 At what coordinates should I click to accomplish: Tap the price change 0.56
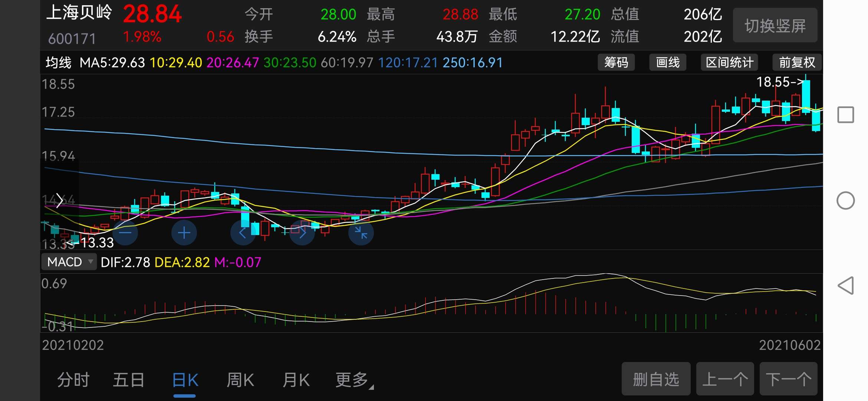click(x=220, y=36)
